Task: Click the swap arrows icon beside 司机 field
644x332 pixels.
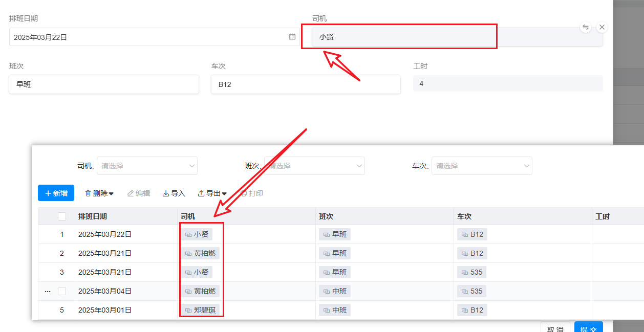Action: coord(586,27)
